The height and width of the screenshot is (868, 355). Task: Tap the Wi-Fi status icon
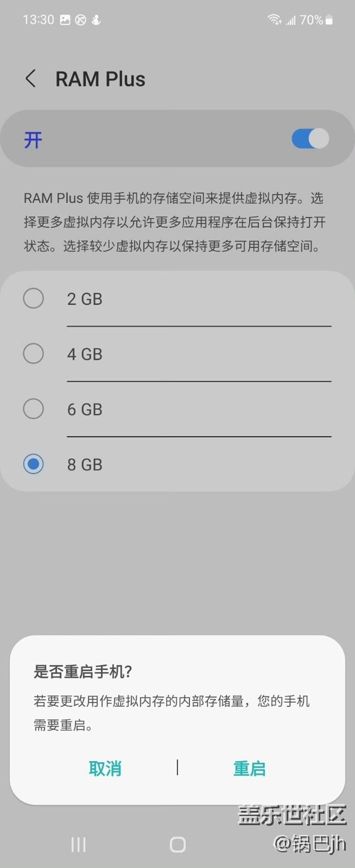pos(274,20)
